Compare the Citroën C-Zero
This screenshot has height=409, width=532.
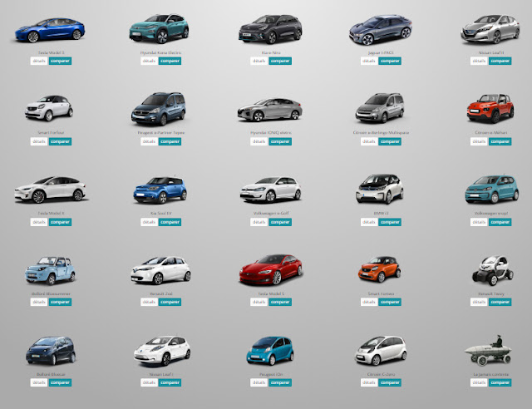tap(390, 382)
